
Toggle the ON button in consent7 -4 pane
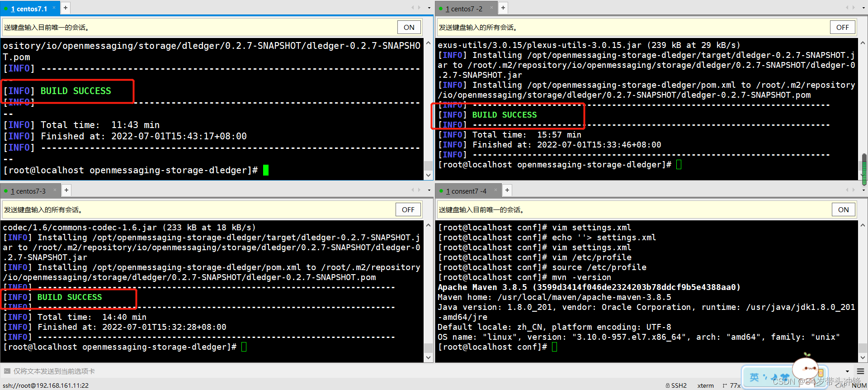(844, 209)
